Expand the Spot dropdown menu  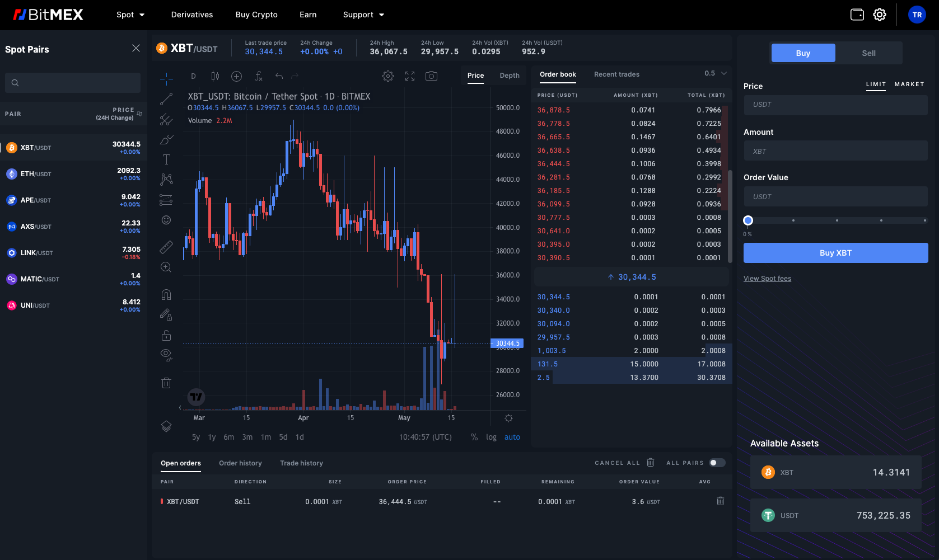130,15
